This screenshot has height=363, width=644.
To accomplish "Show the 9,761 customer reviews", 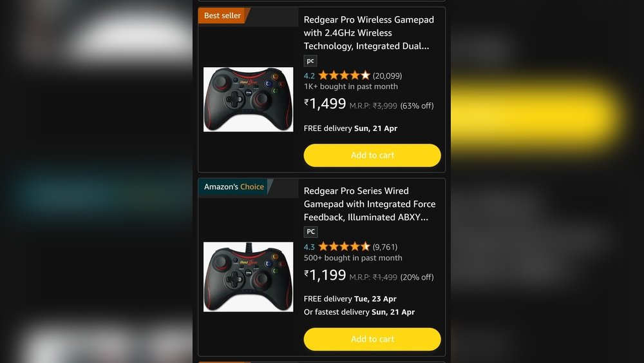I will (x=385, y=247).
